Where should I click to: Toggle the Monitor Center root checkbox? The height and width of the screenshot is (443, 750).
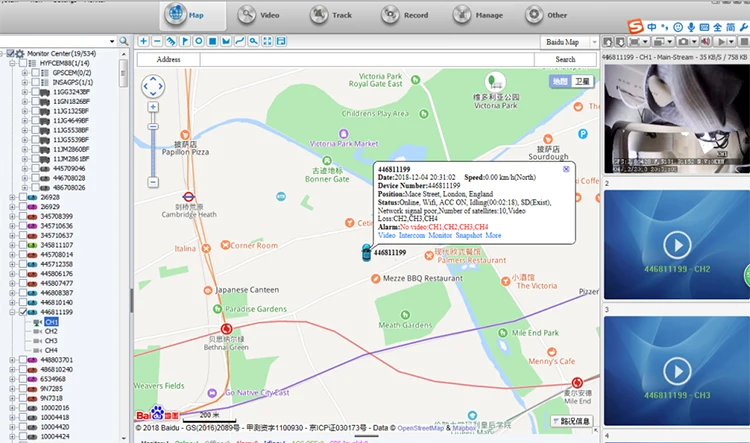(10, 54)
